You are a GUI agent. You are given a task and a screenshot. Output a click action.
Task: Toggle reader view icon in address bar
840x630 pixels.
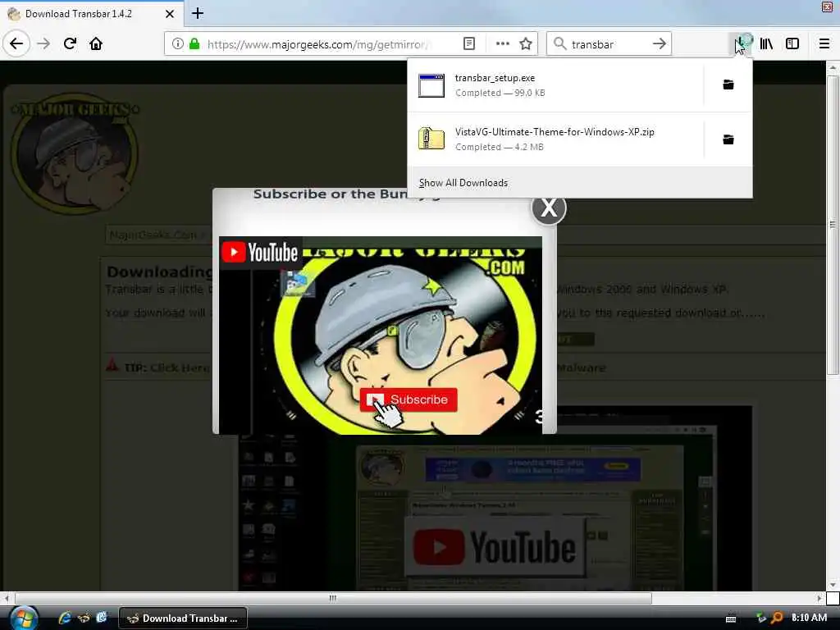468,44
